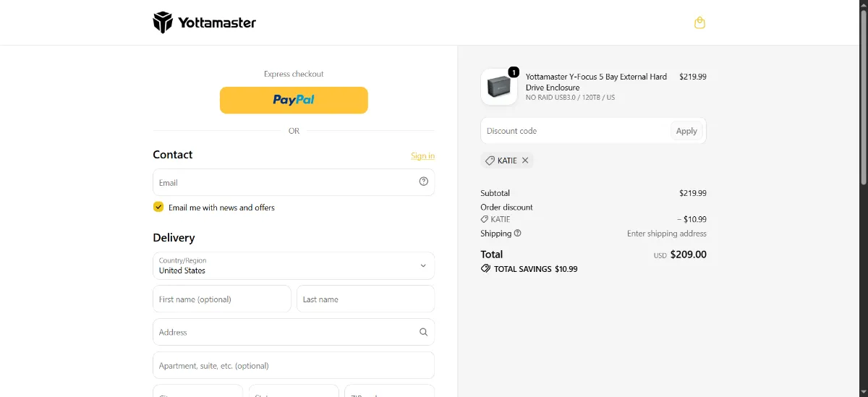Viewport: 868px width, 397px height.
Task: Click the TOTAL SAVINGS $10.99 text
Action: point(535,268)
